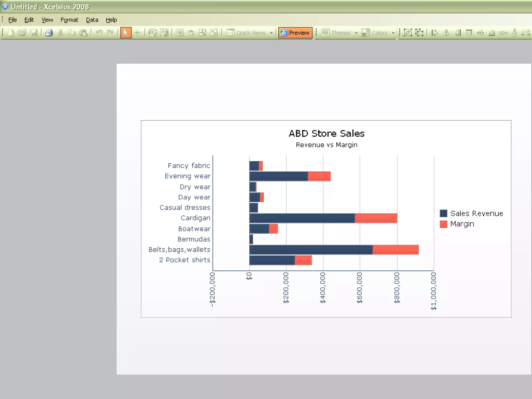The height and width of the screenshot is (399, 532).
Task: Click the Align Left icon
Action: coord(435,33)
